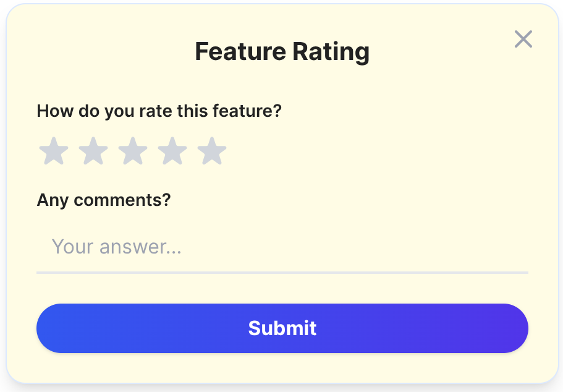Click the Feature Rating title
The image size is (563, 392).
coord(282,51)
